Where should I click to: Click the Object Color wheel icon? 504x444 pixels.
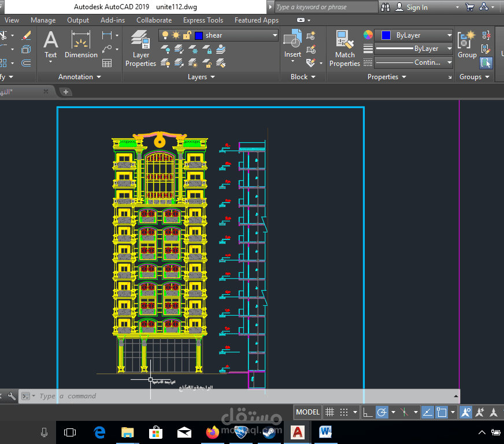tap(368, 35)
